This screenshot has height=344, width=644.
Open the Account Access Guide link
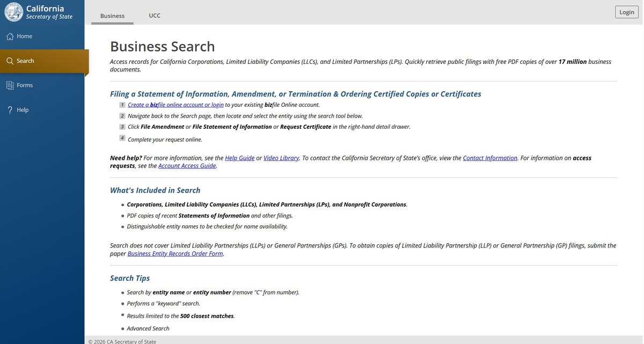tap(187, 166)
